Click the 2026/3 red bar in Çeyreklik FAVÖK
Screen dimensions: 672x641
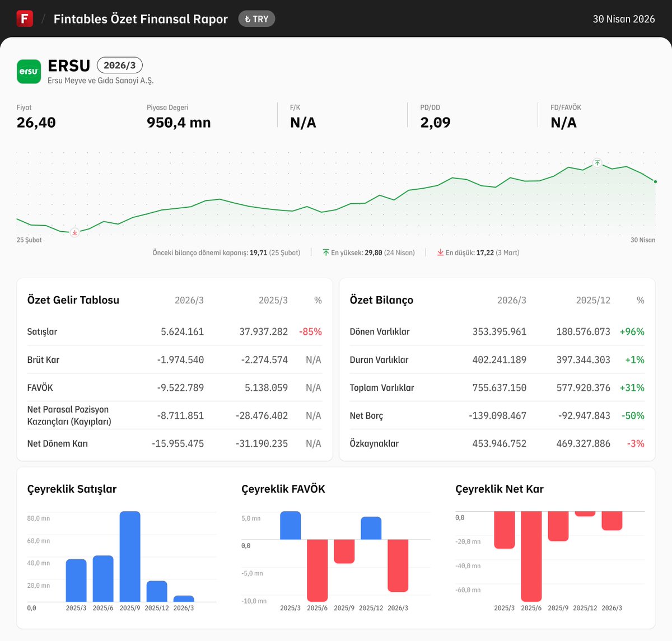[398, 565]
